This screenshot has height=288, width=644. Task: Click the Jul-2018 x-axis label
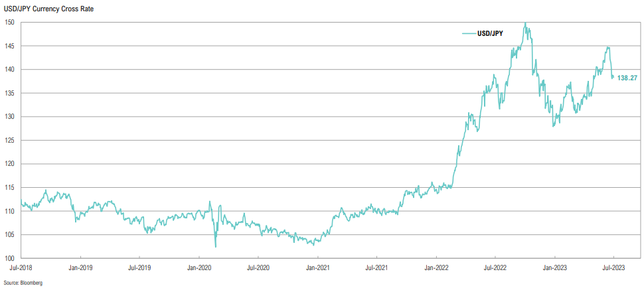click(x=21, y=268)
